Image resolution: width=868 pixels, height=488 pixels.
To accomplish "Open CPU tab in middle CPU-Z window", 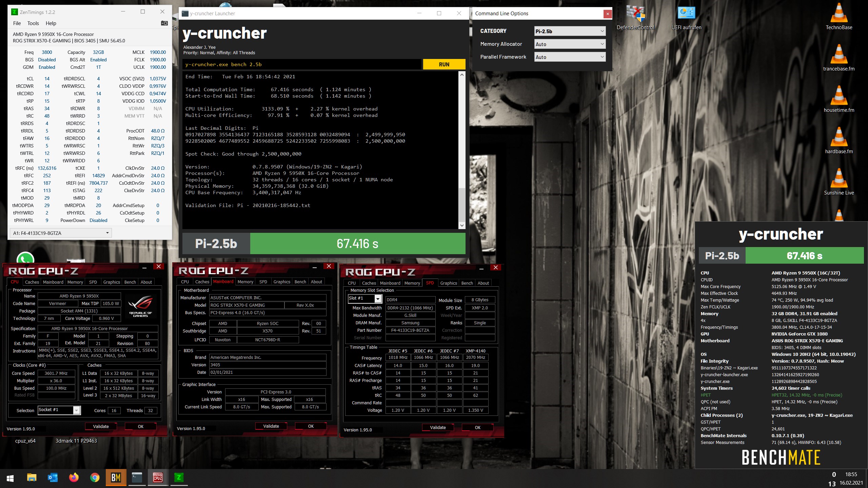I will click(185, 282).
